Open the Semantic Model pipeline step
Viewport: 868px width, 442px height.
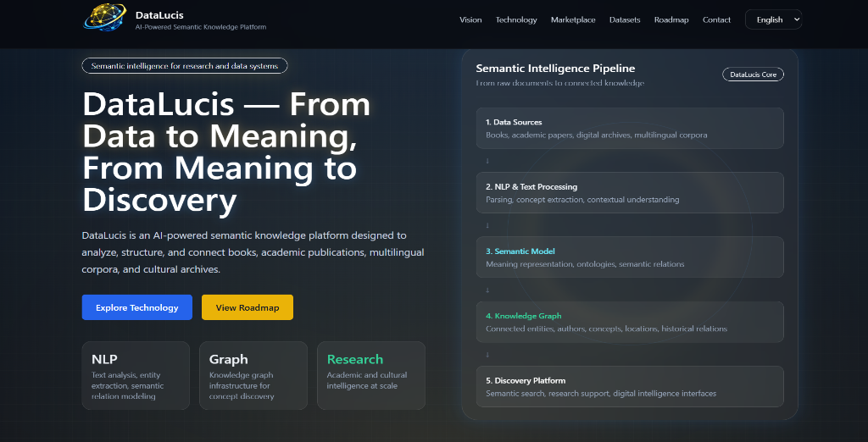(x=630, y=257)
